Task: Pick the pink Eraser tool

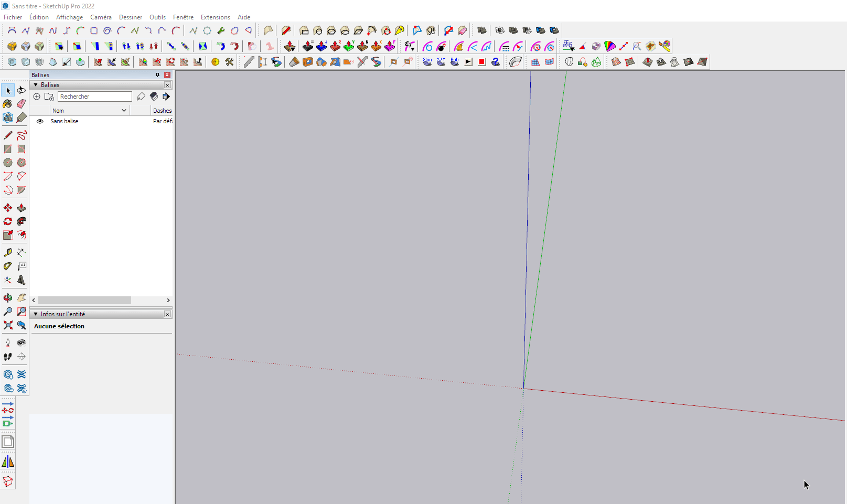Action: point(22,104)
